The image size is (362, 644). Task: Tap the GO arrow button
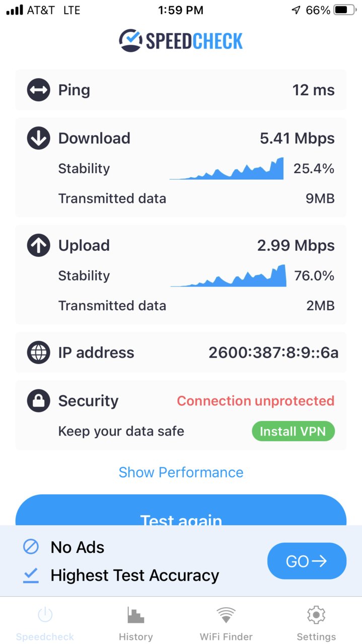tap(307, 561)
